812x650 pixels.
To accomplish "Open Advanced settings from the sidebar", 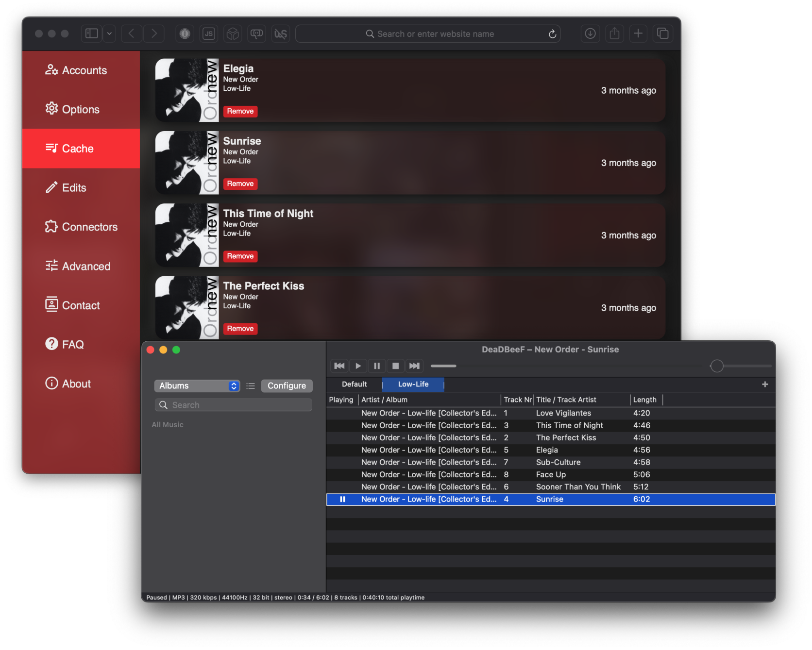I will click(x=86, y=266).
